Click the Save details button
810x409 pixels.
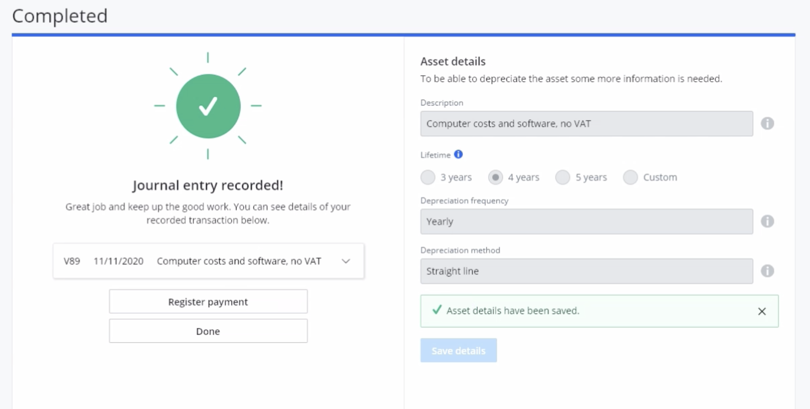tap(458, 351)
